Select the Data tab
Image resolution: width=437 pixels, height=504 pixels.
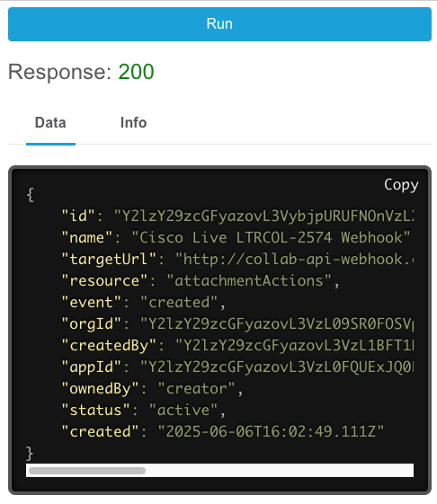click(50, 122)
